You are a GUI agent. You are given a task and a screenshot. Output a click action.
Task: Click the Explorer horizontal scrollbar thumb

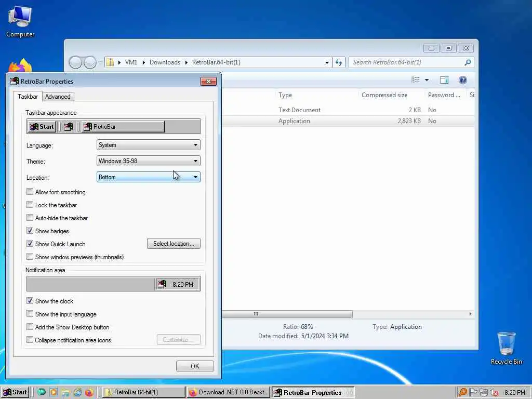tap(287, 314)
